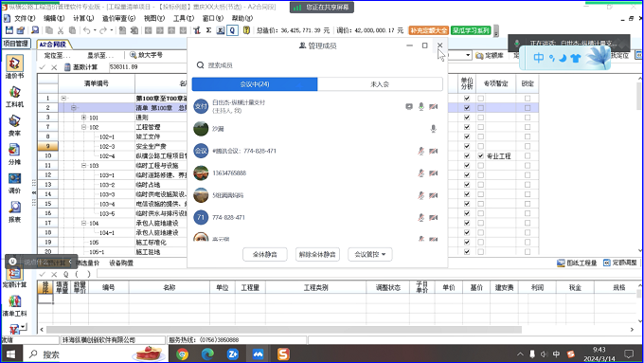
Task: Check 专项暂定 checkbox in row 1
Action: pyautogui.click(x=480, y=99)
